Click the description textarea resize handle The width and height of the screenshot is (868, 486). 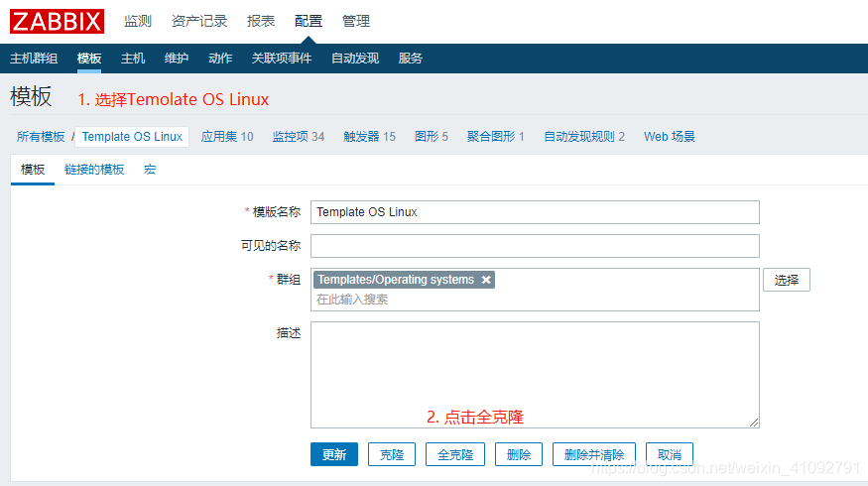tap(754, 423)
